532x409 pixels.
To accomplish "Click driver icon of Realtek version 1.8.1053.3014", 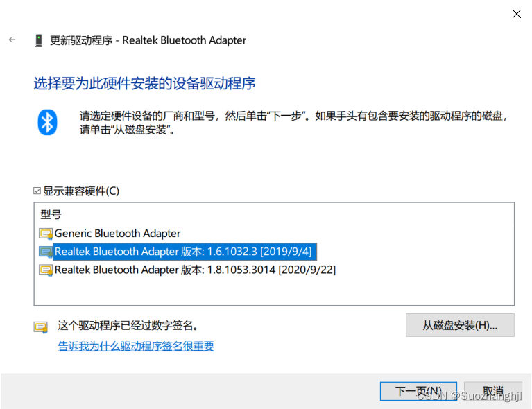I will pos(46,270).
